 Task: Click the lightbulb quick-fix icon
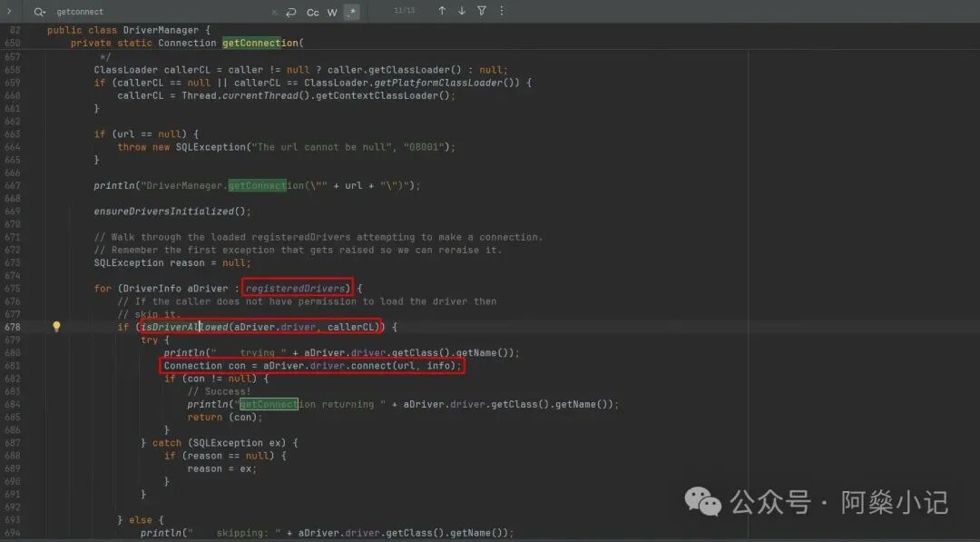56,327
